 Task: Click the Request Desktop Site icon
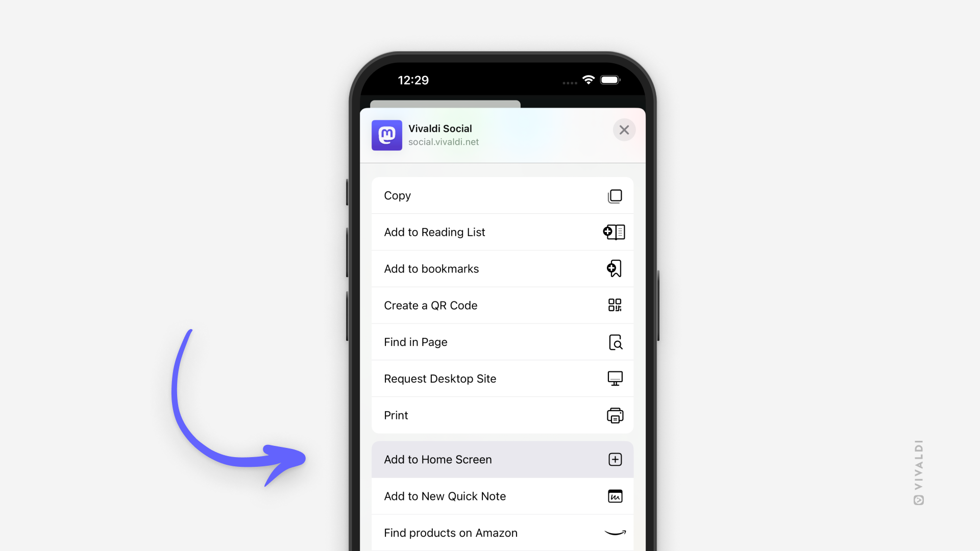[615, 378]
